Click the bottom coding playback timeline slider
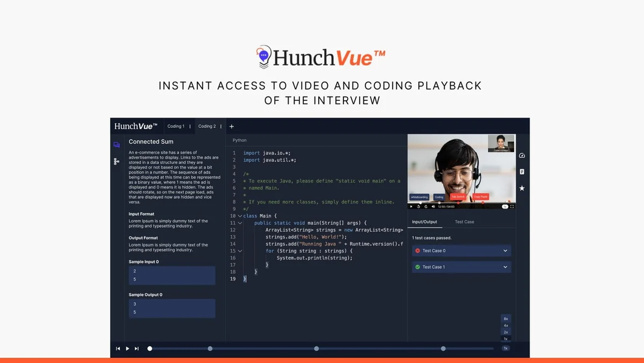This screenshot has height=363, width=644. pyautogui.click(x=321, y=349)
